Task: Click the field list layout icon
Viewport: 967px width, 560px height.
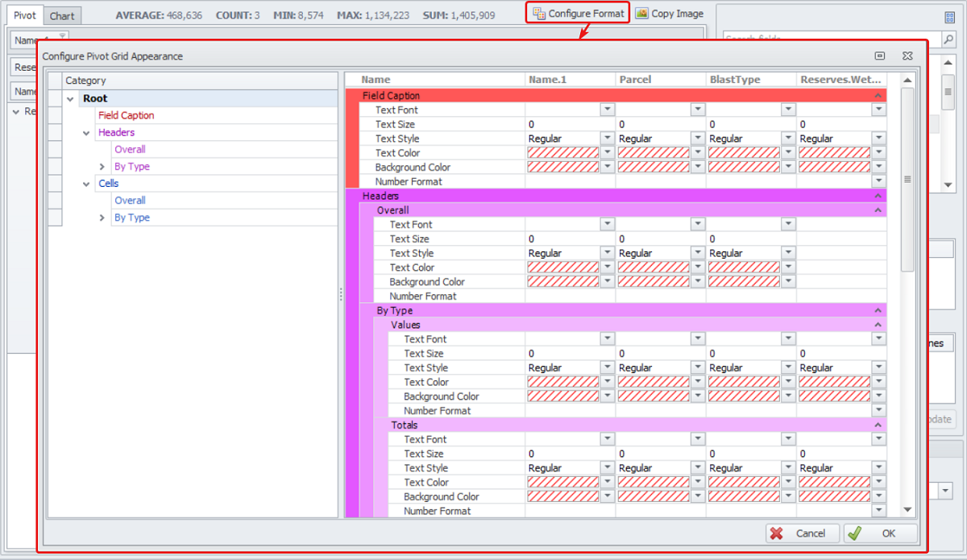Action: 949,17
